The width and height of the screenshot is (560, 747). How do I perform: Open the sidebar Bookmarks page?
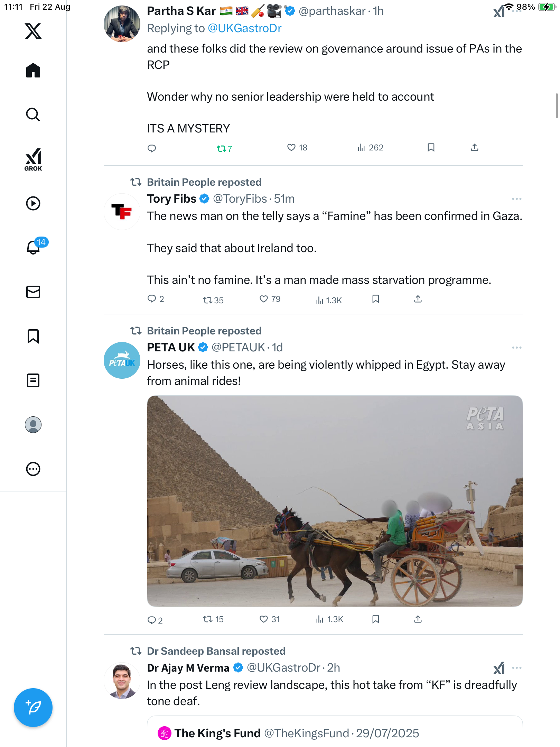[x=33, y=336]
